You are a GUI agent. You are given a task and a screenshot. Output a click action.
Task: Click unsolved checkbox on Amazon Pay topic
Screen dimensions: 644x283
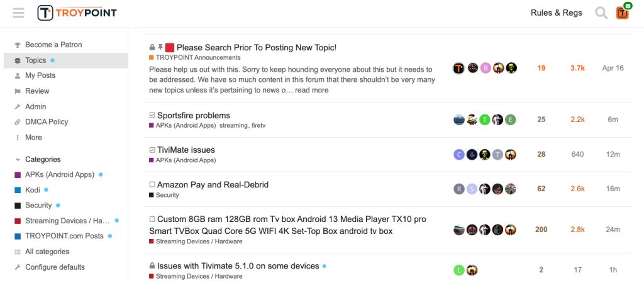152,185
